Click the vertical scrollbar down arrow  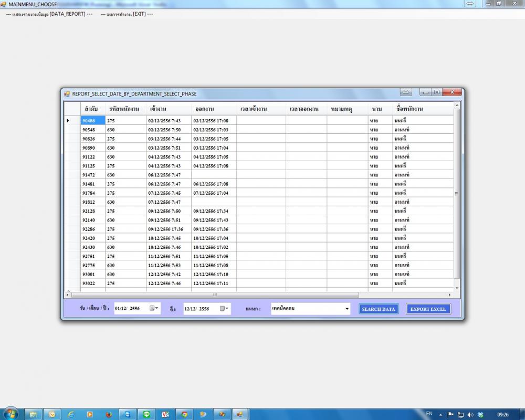tap(457, 288)
